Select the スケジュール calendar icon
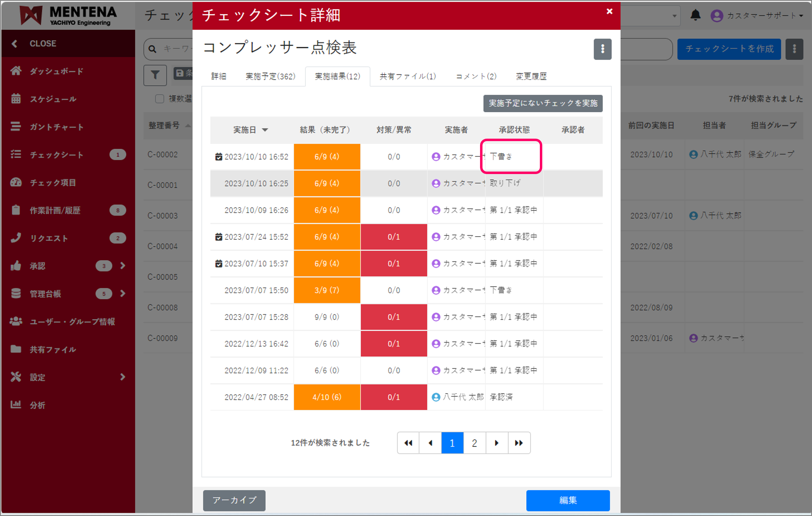 pyautogui.click(x=16, y=99)
